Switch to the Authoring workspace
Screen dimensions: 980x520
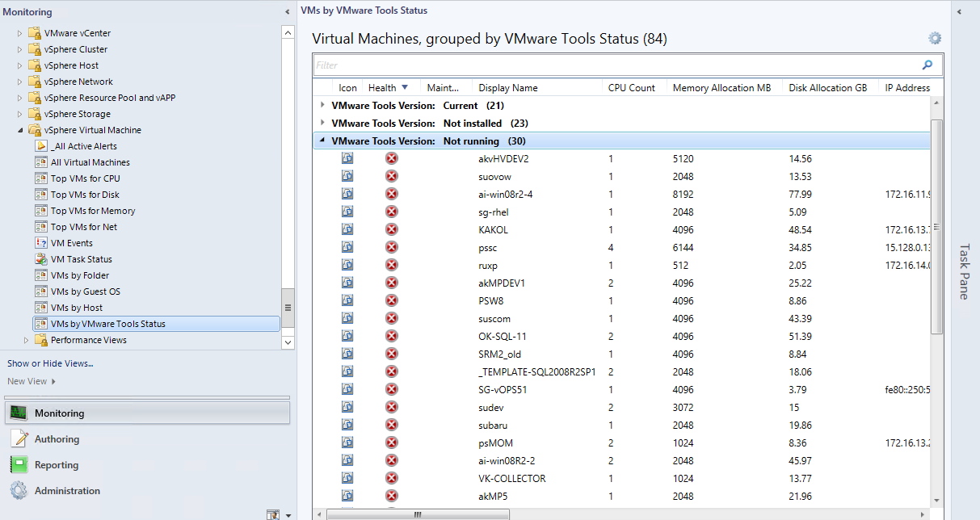(148, 439)
